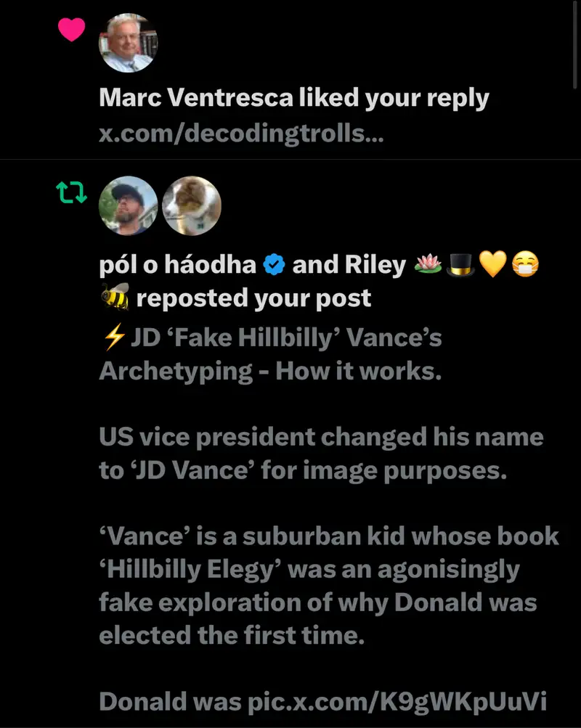Click the top hat emoji in Riley's name
This screenshot has width=581, height=728.
tap(458, 266)
